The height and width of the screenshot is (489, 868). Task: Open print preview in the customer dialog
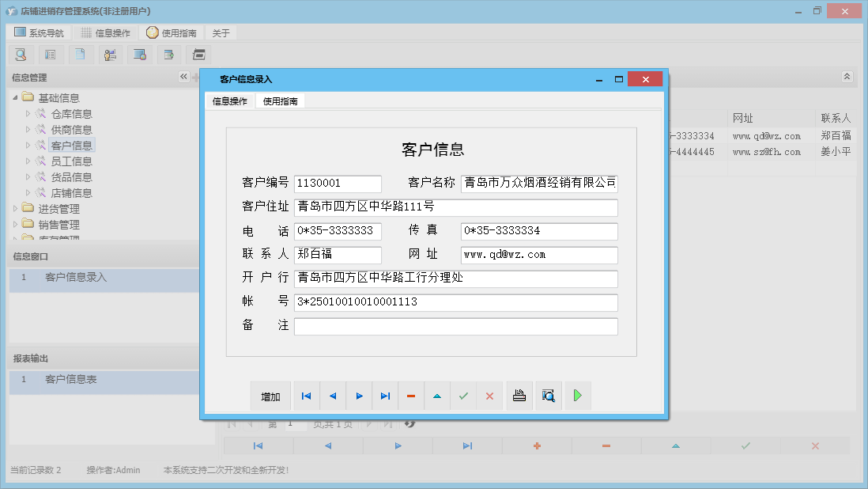[x=549, y=396]
